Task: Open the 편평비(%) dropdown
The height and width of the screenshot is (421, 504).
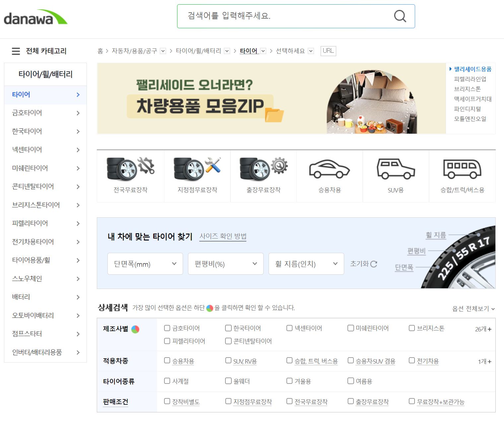Action: point(226,264)
